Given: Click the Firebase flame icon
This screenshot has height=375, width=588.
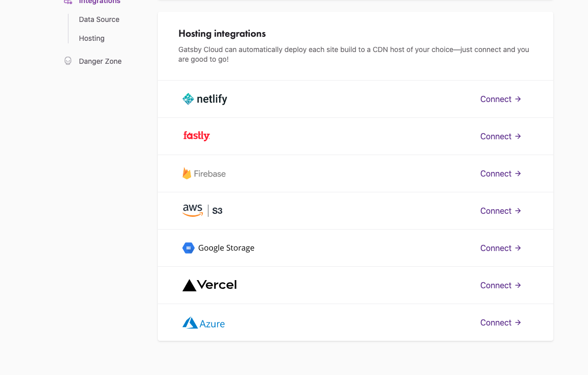Looking at the screenshot, I should coord(187,173).
